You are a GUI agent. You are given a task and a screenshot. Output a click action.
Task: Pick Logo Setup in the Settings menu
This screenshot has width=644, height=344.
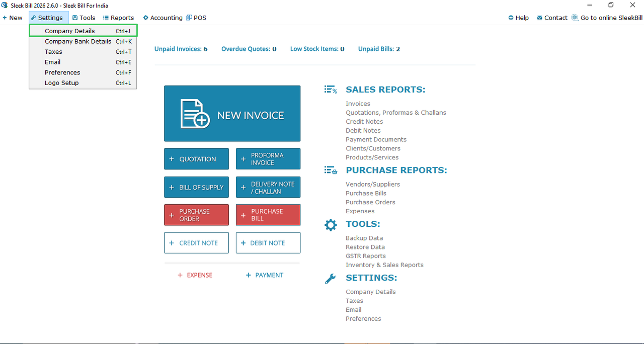pos(83,83)
